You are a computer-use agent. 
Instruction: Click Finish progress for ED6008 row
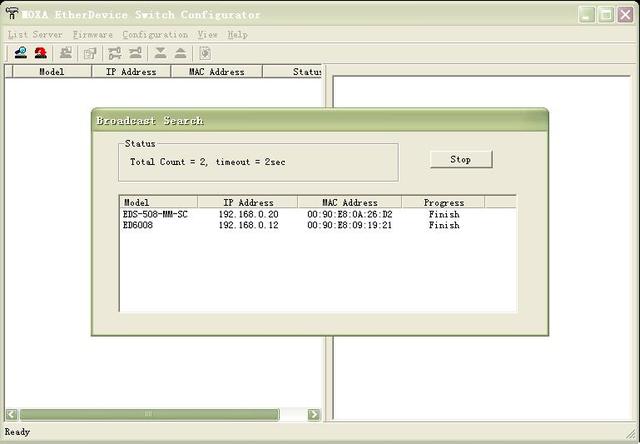pos(444,225)
